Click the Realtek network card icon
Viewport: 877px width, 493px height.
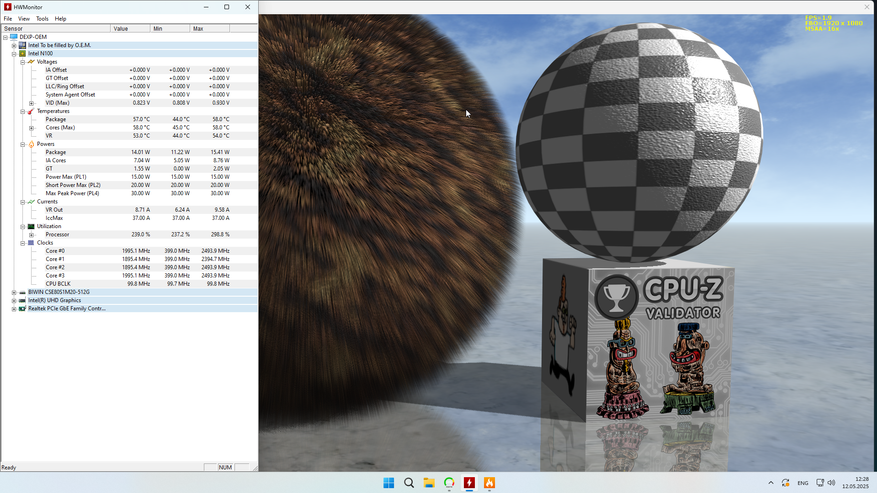pyautogui.click(x=22, y=308)
